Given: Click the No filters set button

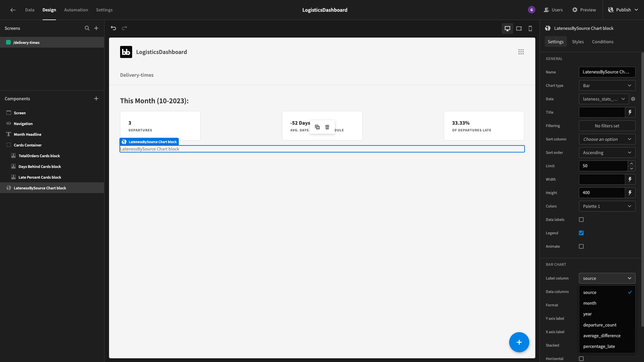Looking at the screenshot, I should pyautogui.click(x=607, y=126).
